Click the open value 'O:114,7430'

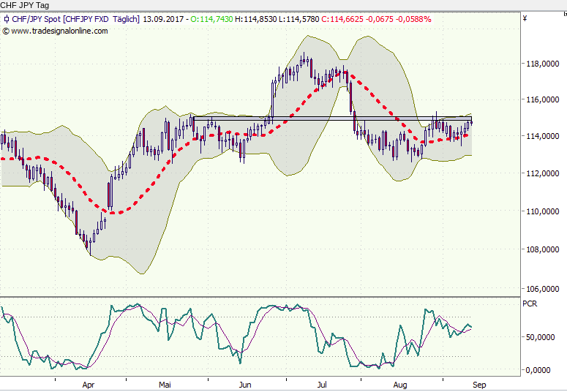point(211,19)
